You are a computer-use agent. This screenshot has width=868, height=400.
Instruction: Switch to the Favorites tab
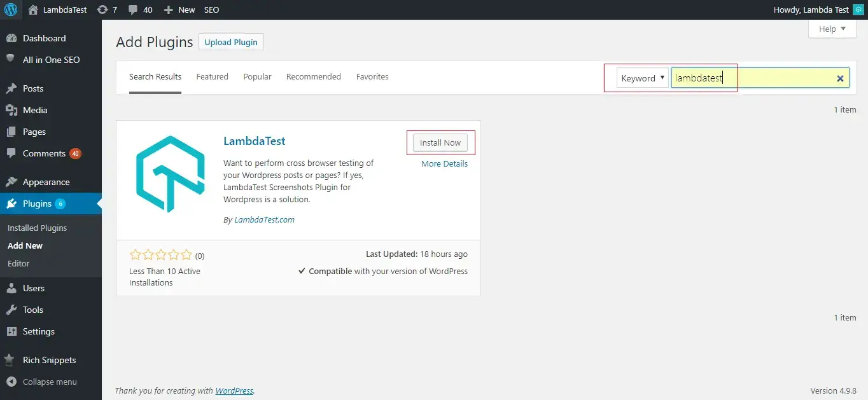click(372, 76)
